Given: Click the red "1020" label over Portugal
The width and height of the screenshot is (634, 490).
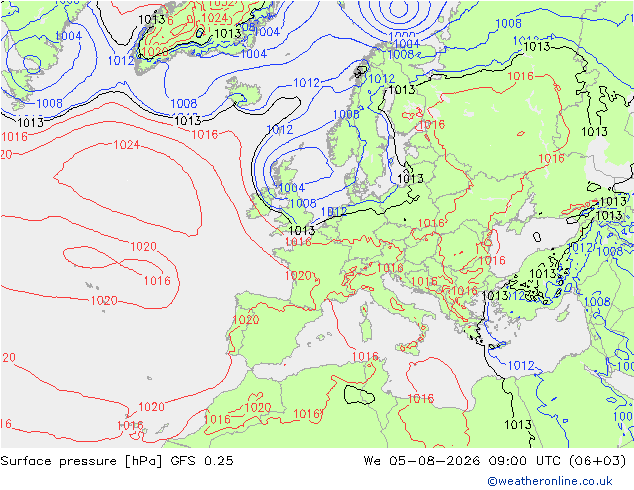Looking at the screenshot, I should click(x=246, y=320).
